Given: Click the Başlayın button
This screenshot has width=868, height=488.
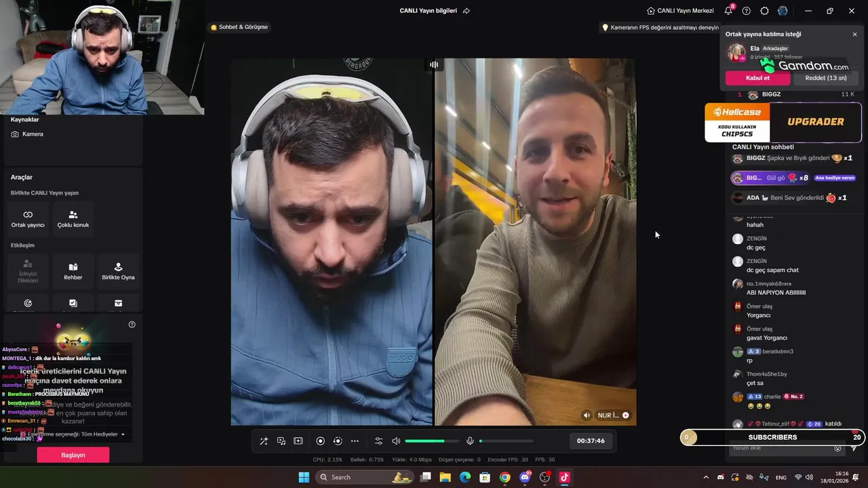Looking at the screenshot, I should [73, 455].
